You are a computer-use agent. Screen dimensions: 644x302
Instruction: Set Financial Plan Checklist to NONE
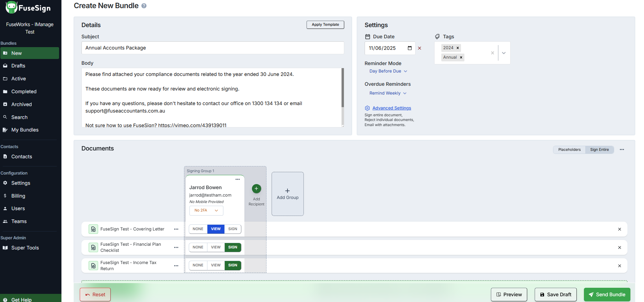198,247
